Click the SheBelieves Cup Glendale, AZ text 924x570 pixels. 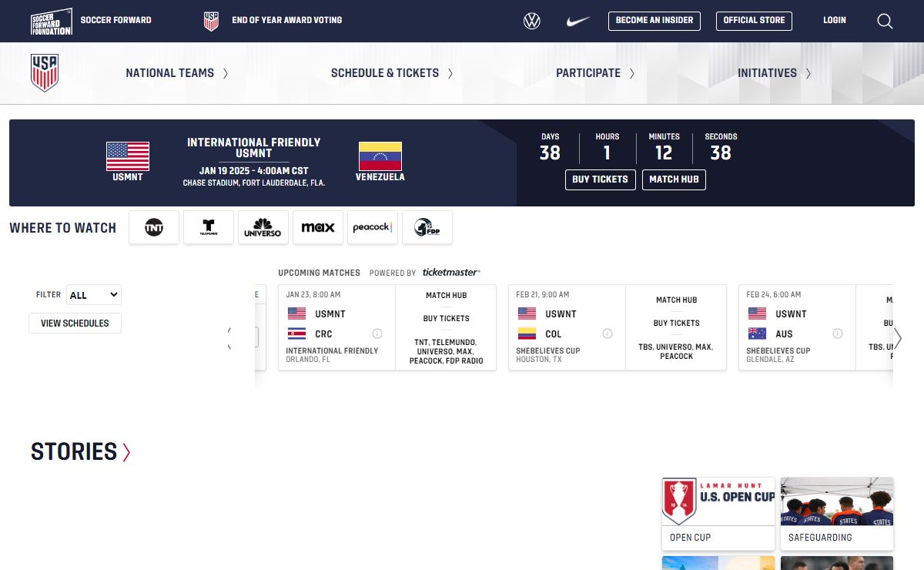point(778,355)
